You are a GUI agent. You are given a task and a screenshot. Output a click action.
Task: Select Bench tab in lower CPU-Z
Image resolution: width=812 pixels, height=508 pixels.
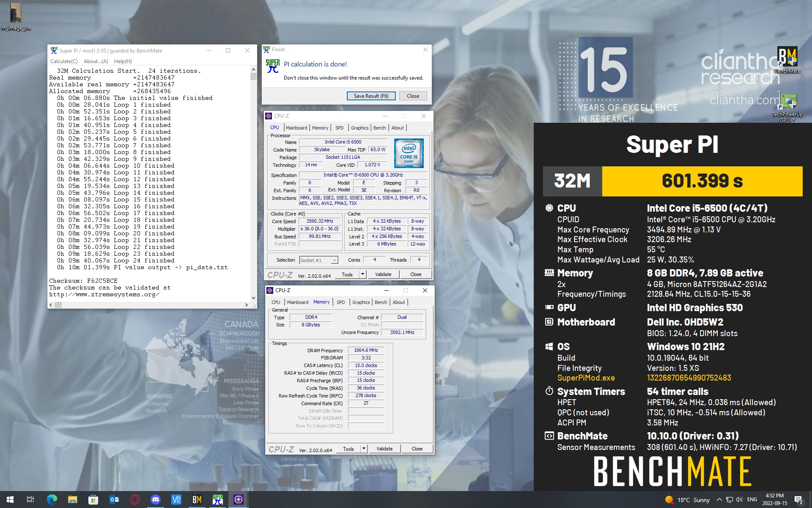click(381, 302)
